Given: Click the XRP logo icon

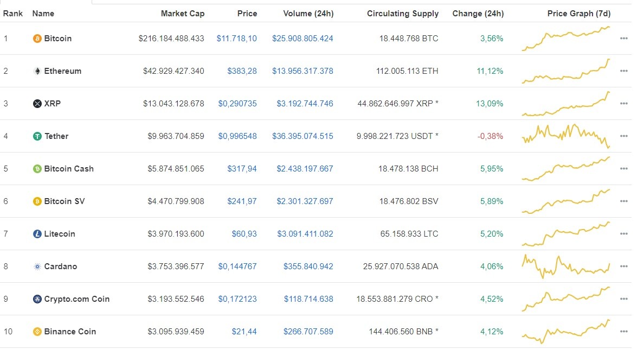Looking at the screenshot, I should coord(37,104).
